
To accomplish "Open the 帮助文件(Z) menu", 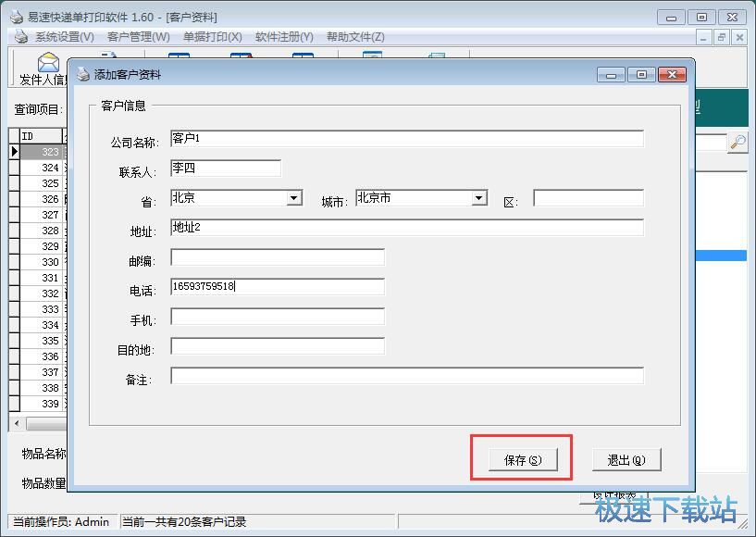I will (x=355, y=37).
